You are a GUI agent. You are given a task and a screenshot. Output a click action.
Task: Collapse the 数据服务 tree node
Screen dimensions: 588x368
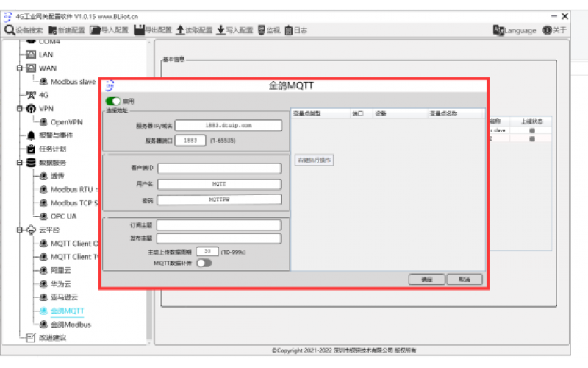click(20, 162)
